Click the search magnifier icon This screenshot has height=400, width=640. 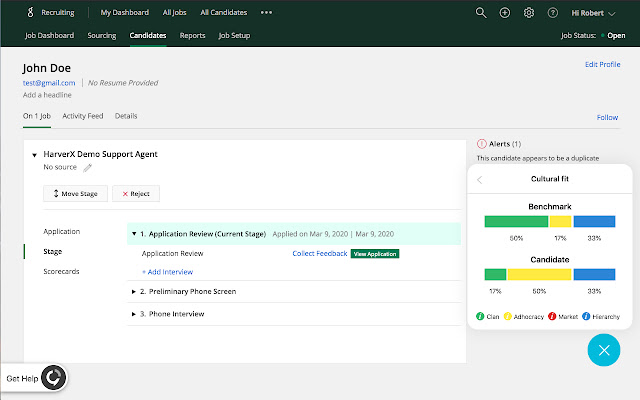[481, 13]
